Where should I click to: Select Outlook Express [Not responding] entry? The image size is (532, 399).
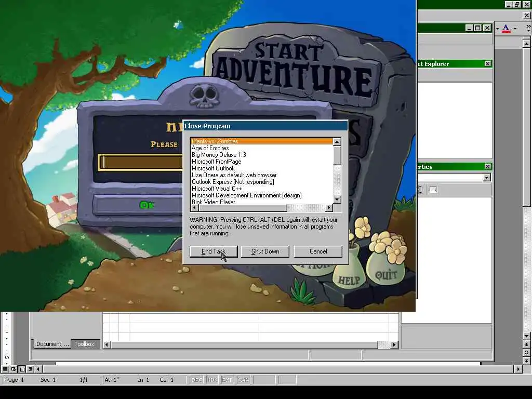click(x=262, y=182)
